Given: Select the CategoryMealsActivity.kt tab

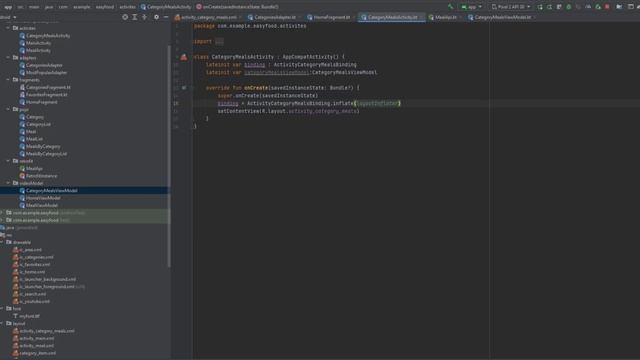Looking at the screenshot, I should [x=392, y=17].
